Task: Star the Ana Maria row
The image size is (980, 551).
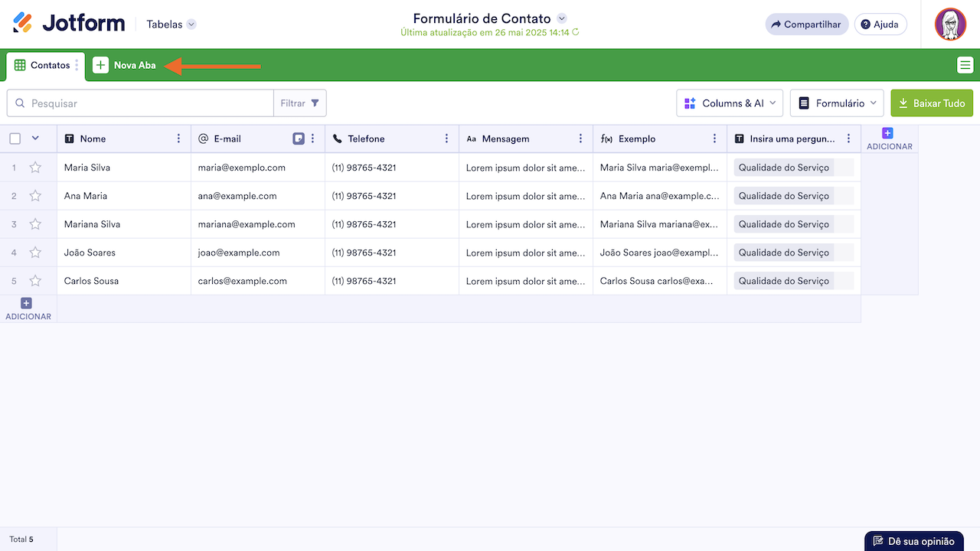Action: tap(35, 196)
